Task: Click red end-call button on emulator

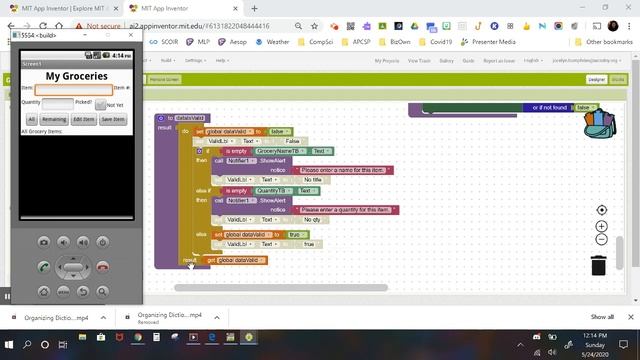Action: click(x=103, y=267)
